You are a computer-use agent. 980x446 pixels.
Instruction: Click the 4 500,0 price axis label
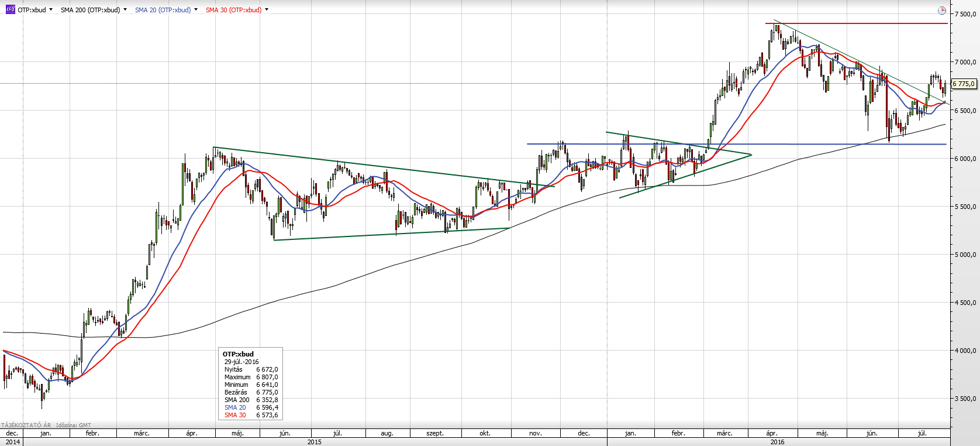(965, 303)
